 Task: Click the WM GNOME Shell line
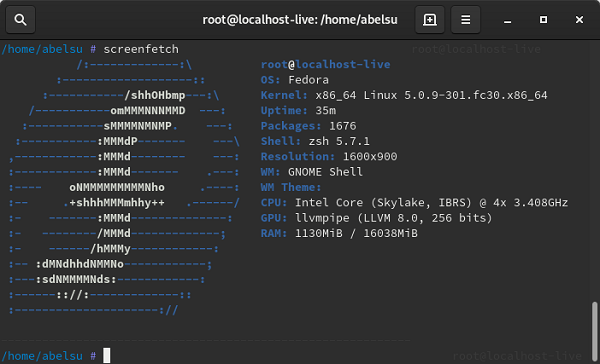311,172
